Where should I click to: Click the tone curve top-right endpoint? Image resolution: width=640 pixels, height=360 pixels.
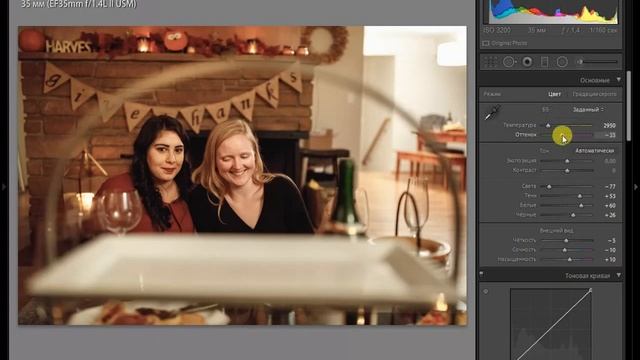[x=590, y=290]
